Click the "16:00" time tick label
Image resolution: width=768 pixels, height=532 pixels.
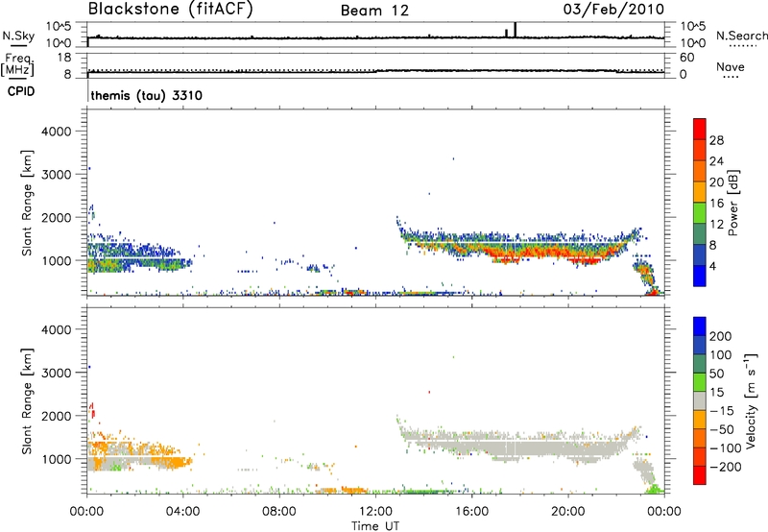[x=471, y=512]
